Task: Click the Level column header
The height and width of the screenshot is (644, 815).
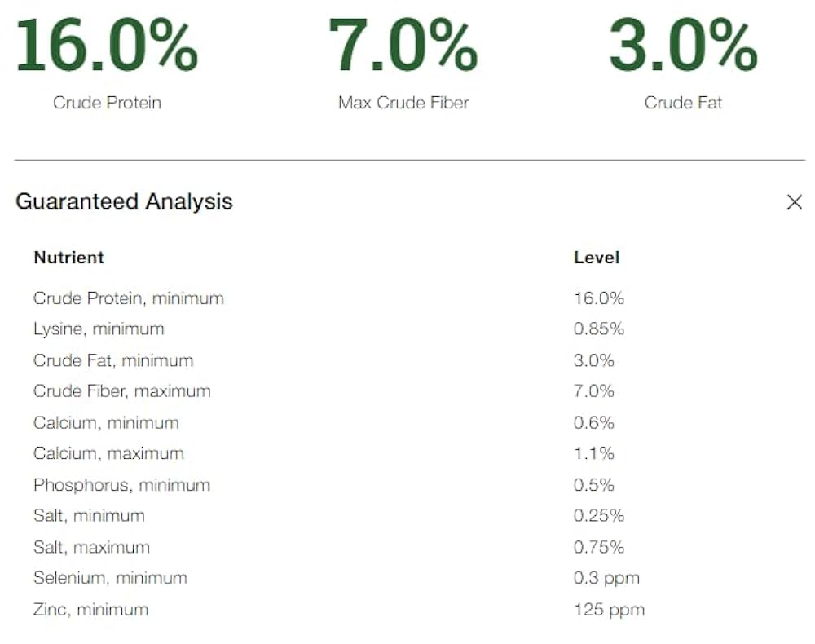Action: point(597,258)
